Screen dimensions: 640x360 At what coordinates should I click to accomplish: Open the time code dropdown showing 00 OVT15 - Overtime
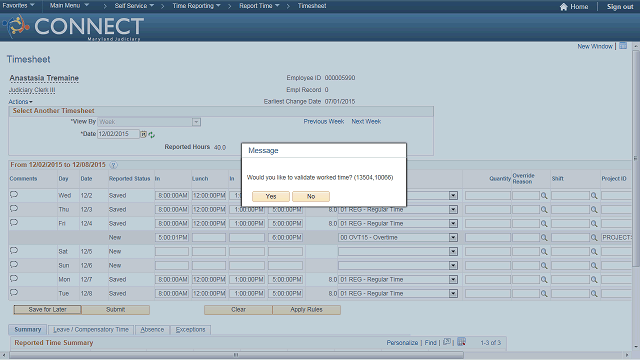(x=398, y=238)
